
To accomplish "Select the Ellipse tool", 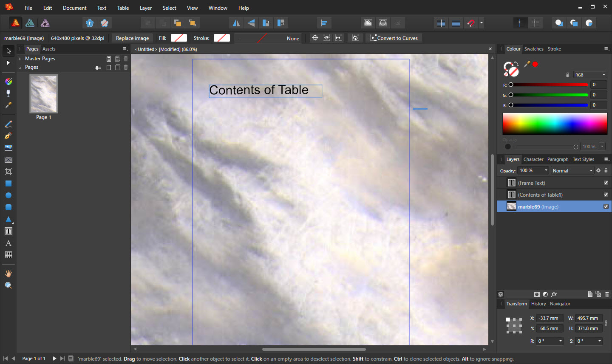I will point(8,196).
